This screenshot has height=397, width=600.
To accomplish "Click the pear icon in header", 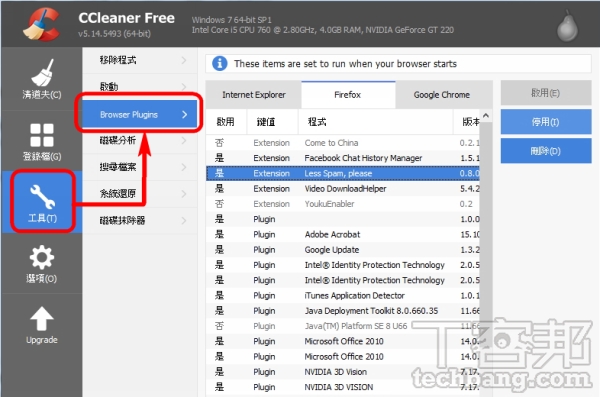I will [567, 26].
